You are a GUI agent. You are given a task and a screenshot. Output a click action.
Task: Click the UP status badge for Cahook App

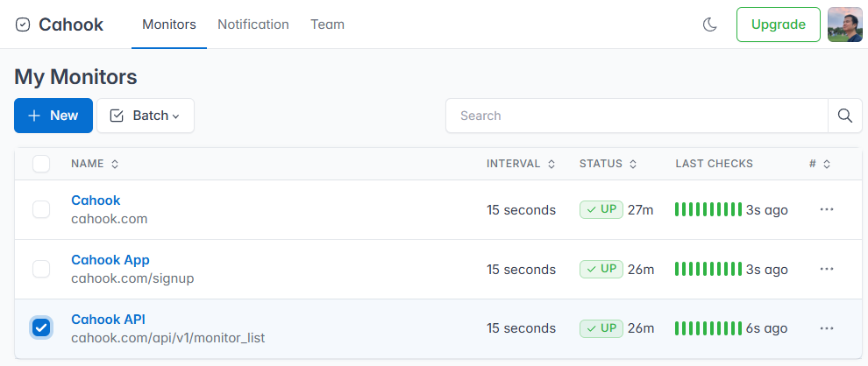(601, 270)
